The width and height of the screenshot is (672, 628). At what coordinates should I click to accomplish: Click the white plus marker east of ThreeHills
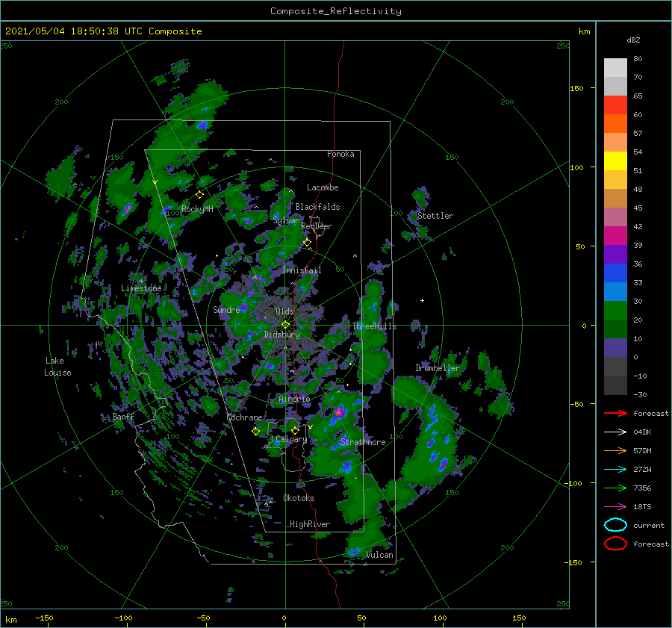pos(422,300)
